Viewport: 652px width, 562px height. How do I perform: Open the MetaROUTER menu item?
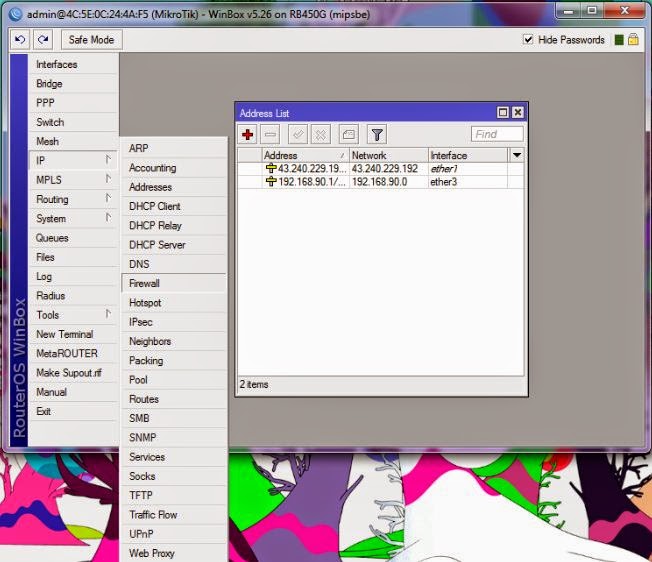73,353
